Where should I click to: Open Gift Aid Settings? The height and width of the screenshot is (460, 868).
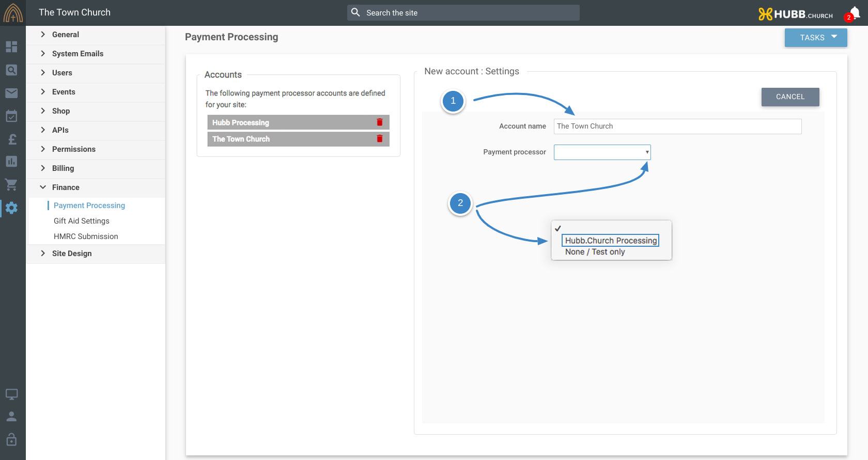82,221
